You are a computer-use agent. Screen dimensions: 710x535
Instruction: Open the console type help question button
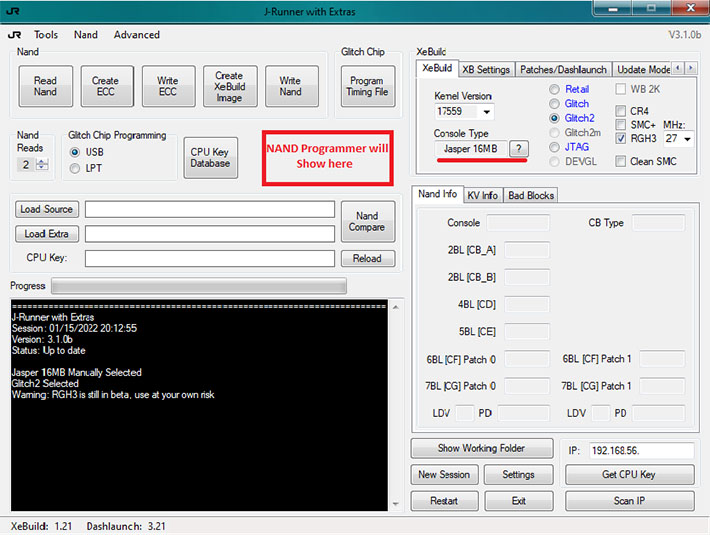[x=519, y=148]
